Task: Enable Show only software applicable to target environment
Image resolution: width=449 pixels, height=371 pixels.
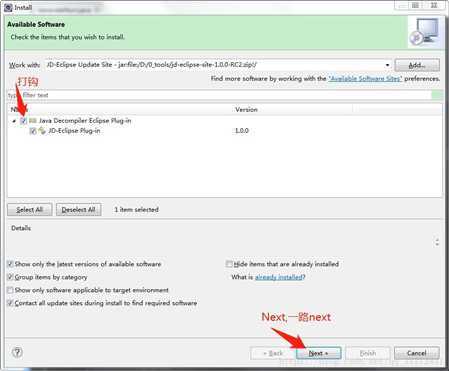Action: (x=10, y=290)
